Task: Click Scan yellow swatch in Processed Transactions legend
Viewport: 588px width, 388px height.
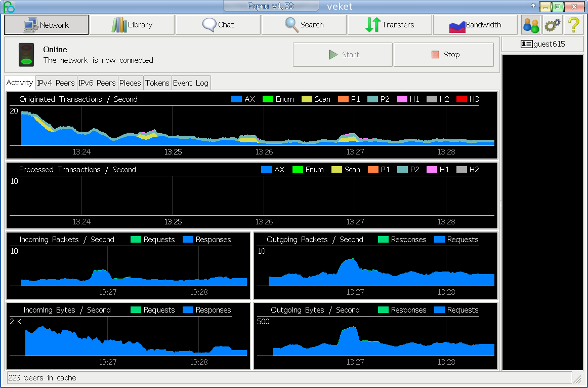Action: pos(337,170)
